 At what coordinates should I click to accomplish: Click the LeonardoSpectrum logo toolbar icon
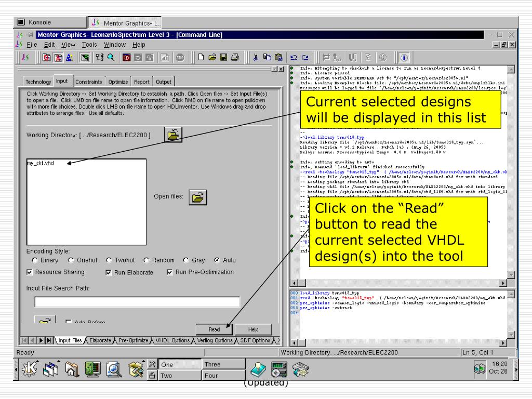click(26, 57)
